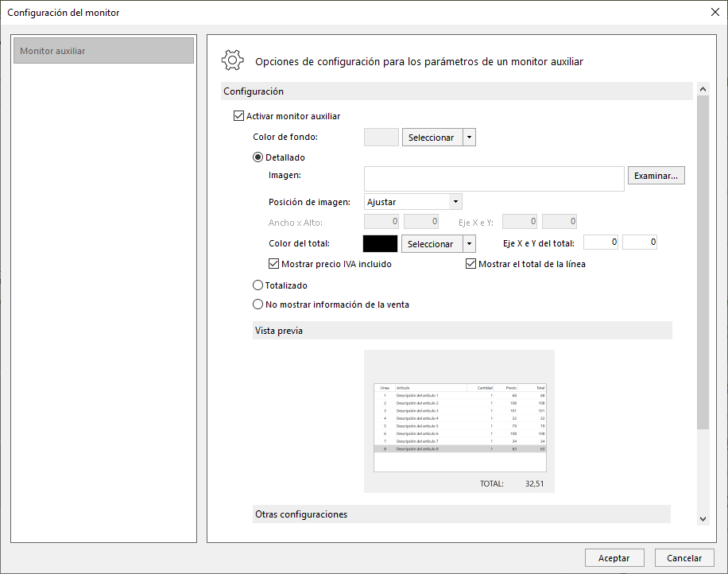This screenshot has height=574, width=728.
Task: Open dropdown arrow next to Color del total Seleccionar
Action: pos(470,244)
